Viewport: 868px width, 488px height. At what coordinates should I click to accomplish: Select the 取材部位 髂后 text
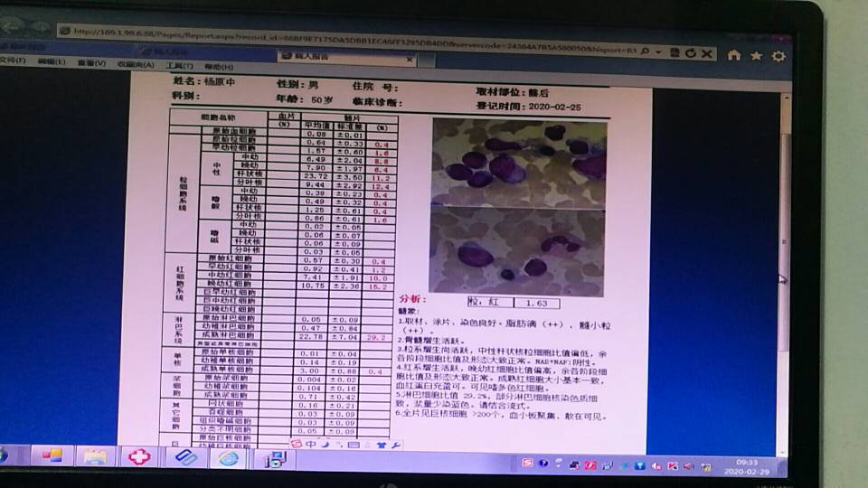click(512, 92)
